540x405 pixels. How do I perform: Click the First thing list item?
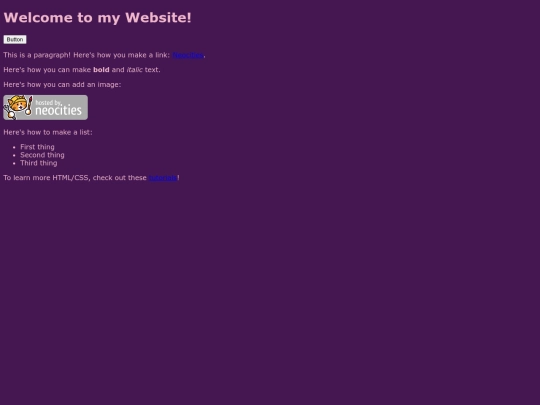[37, 147]
